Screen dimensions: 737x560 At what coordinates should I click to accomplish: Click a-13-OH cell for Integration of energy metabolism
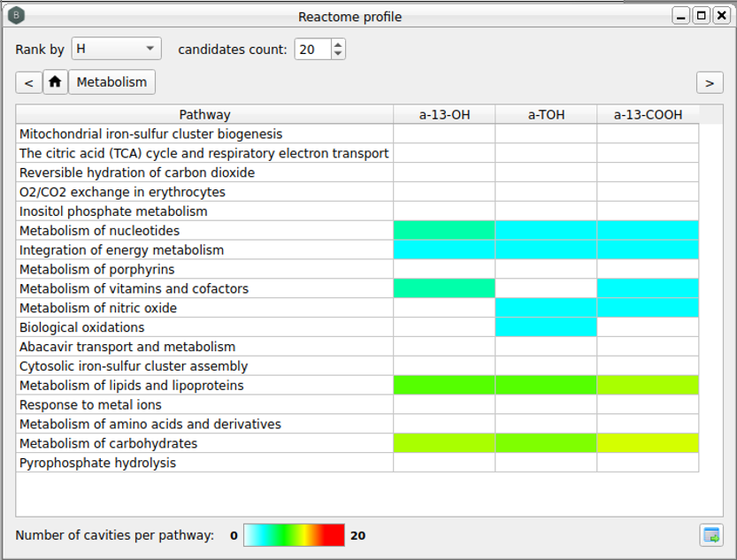[444, 250]
